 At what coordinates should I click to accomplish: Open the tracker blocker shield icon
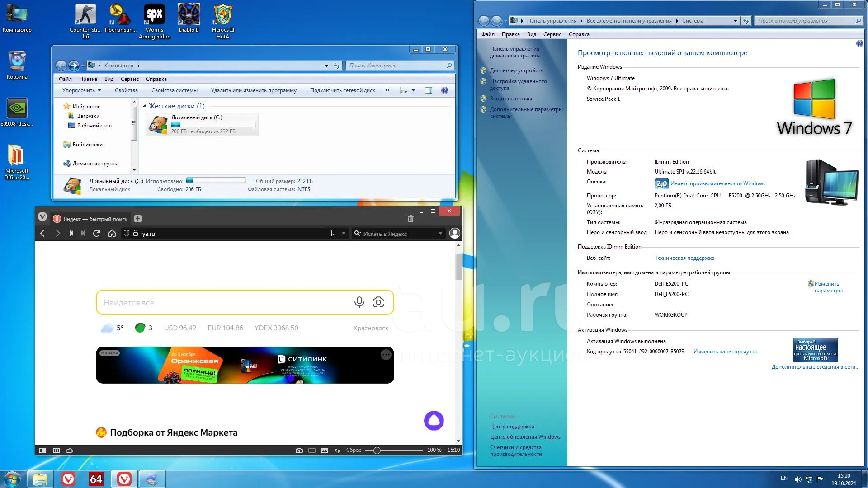click(127, 233)
